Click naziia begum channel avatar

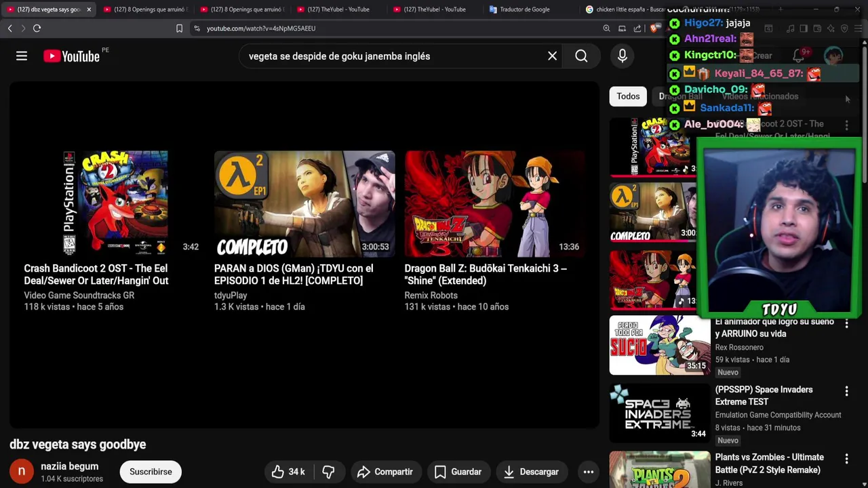pos(21,472)
